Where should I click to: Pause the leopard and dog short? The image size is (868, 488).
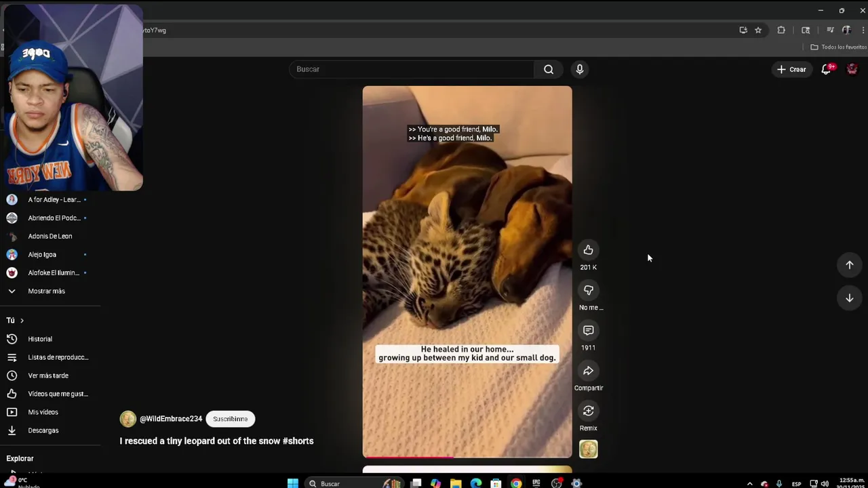coord(467,271)
